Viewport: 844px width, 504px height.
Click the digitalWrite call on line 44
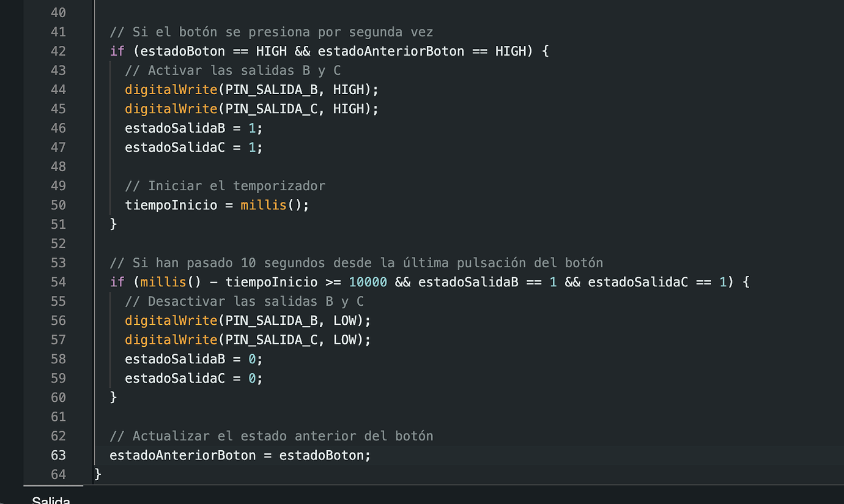click(x=171, y=89)
